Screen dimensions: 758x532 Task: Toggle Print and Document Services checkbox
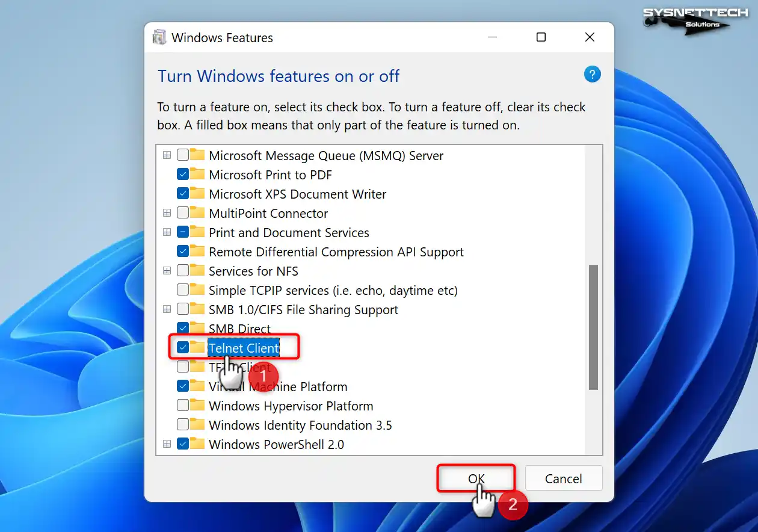(183, 232)
